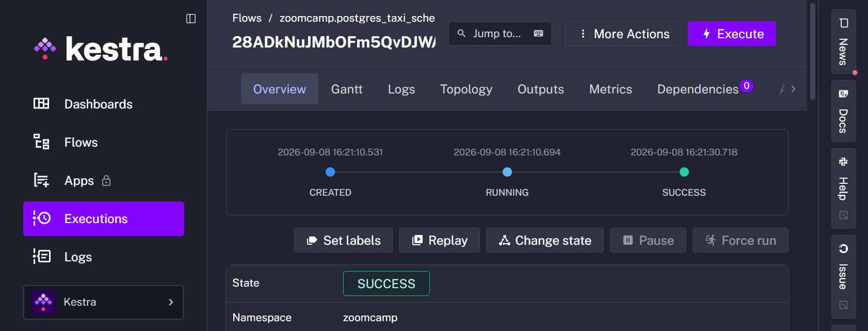This screenshot has width=868, height=331.
Task: Open Dashboards from the sidebar icon
Action: [41, 104]
